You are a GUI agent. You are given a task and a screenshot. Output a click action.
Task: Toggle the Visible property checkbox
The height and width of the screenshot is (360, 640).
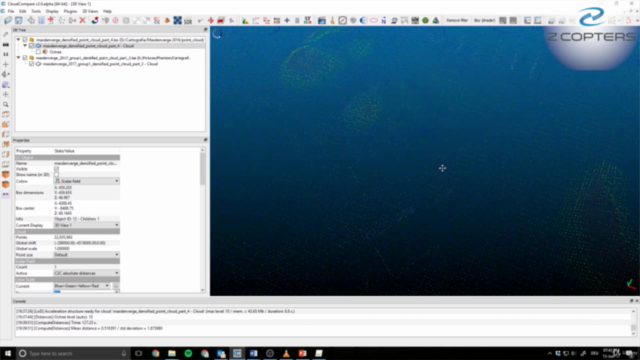point(56,169)
